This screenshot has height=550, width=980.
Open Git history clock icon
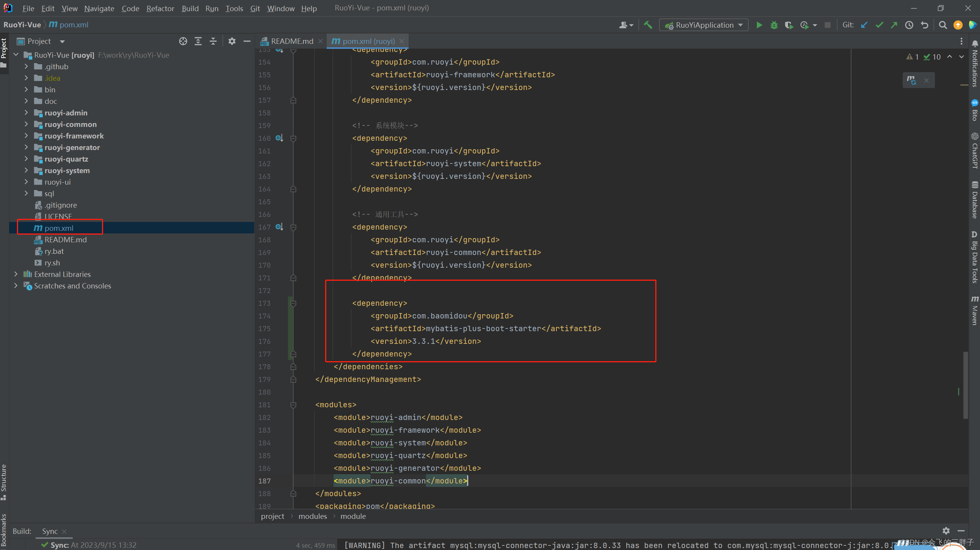tap(909, 25)
